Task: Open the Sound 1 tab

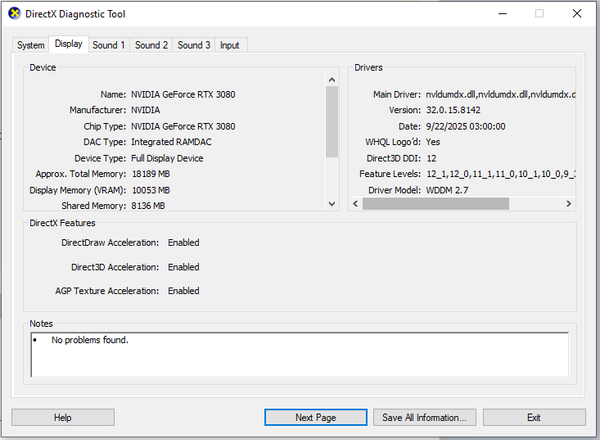Action: point(109,45)
